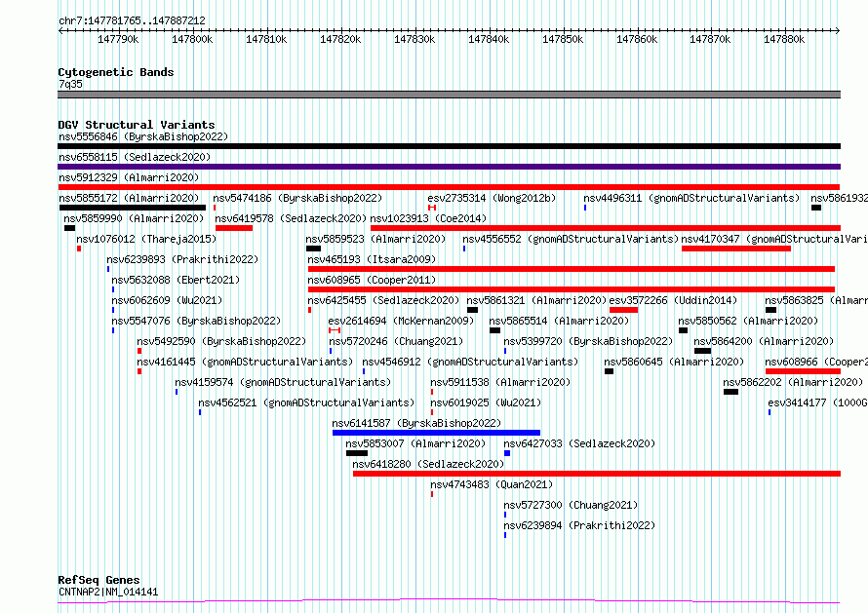Select nsv6019025 (Wu2021) label

click(486, 402)
